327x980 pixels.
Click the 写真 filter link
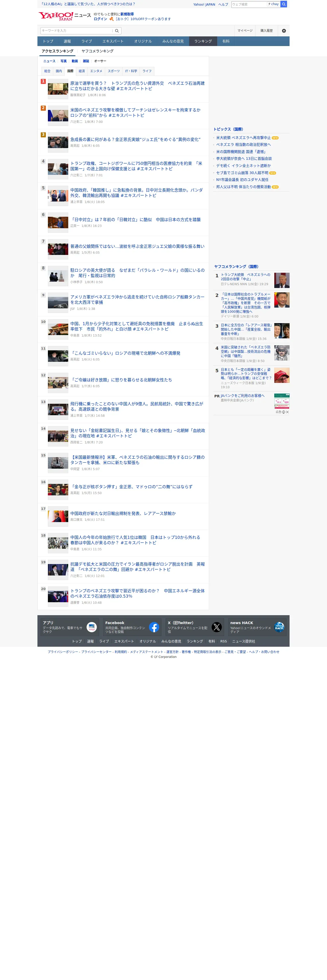pyautogui.click(x=64, y=61)
